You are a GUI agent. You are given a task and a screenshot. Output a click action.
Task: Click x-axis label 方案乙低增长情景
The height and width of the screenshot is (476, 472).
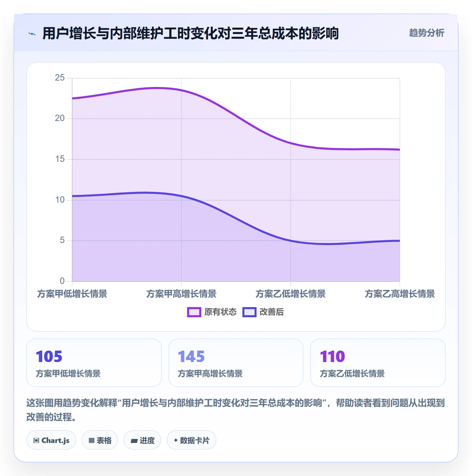tap(291, 294)
